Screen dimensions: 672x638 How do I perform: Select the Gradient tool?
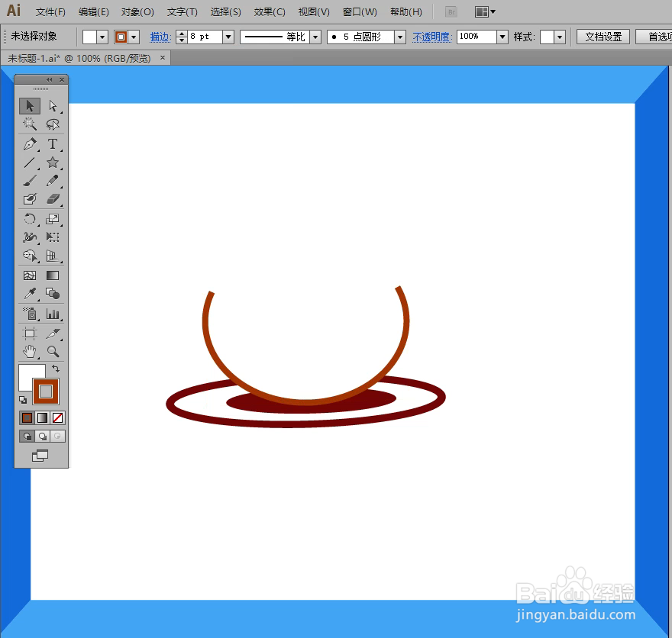tap(53, 275)
